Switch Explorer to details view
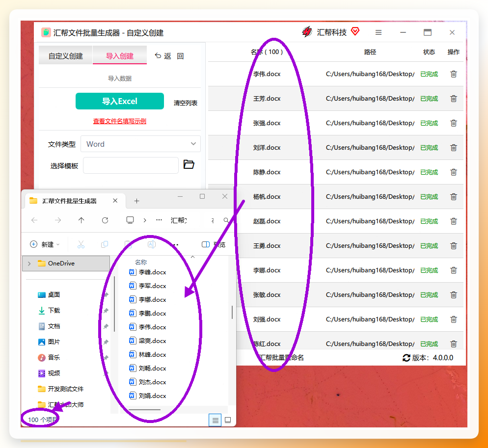This screenshot has width=488, height=448. (x=215, y=421)
